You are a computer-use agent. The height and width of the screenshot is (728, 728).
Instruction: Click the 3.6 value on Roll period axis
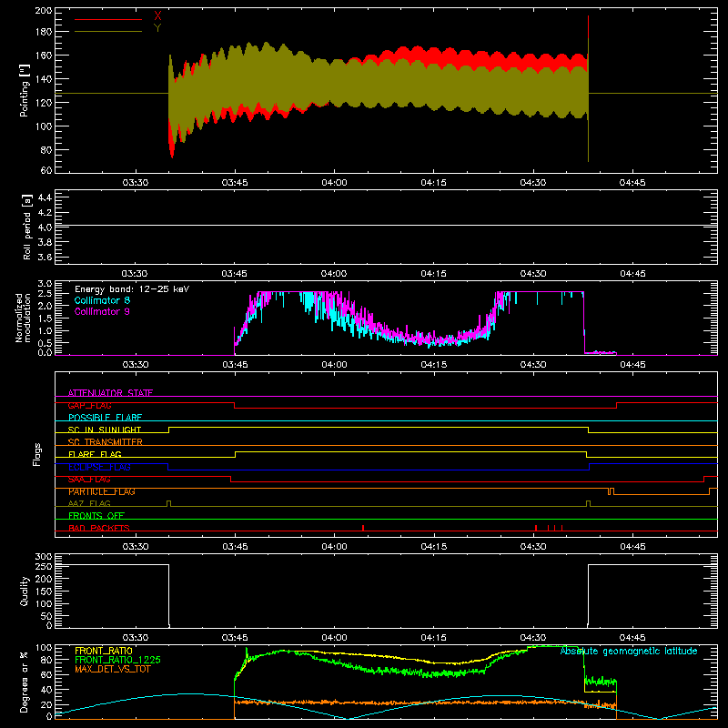click(x=45, y=257)
